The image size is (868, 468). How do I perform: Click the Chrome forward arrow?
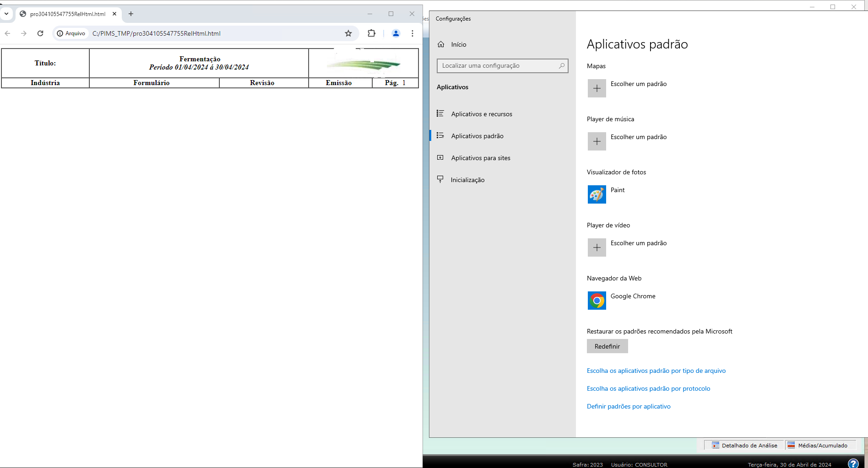(24, 33)
